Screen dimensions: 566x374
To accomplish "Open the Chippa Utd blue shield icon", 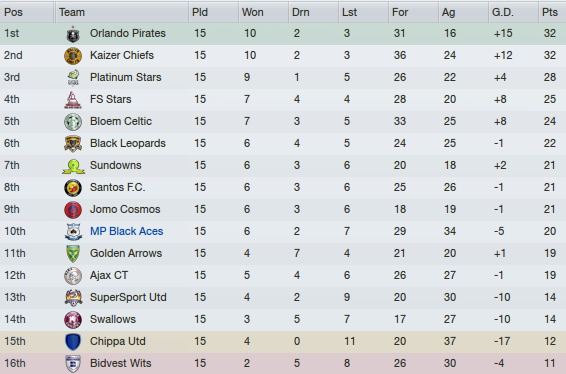I will (73, 342).
